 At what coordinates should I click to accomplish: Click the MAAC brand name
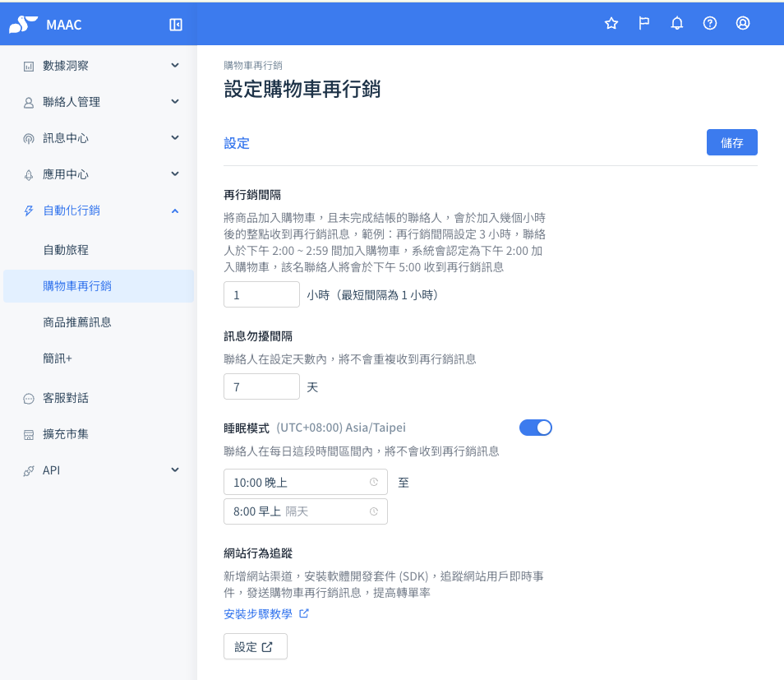[64, 25]
